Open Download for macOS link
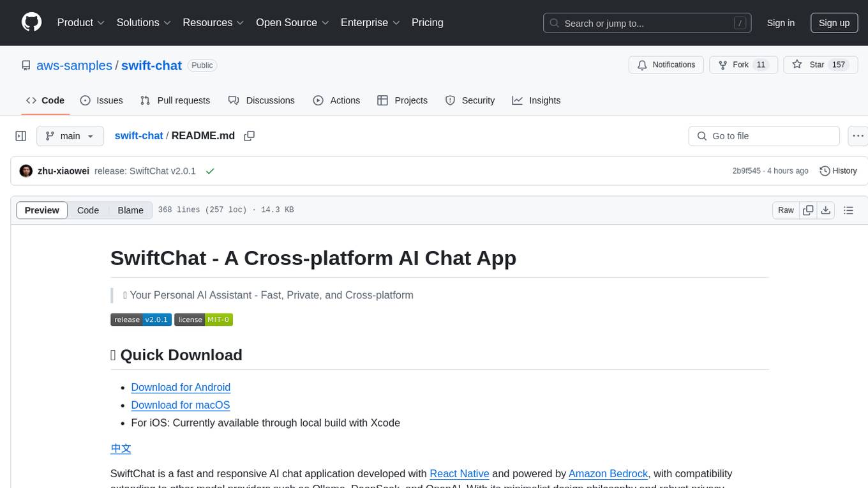This screenshot has height=488, width=868. click(180, 405)
